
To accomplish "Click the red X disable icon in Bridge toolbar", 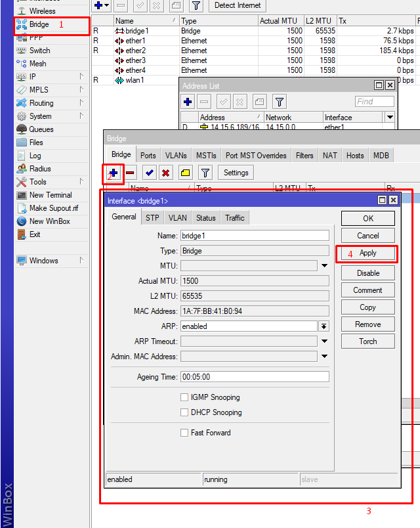I will tap(166, 173).
